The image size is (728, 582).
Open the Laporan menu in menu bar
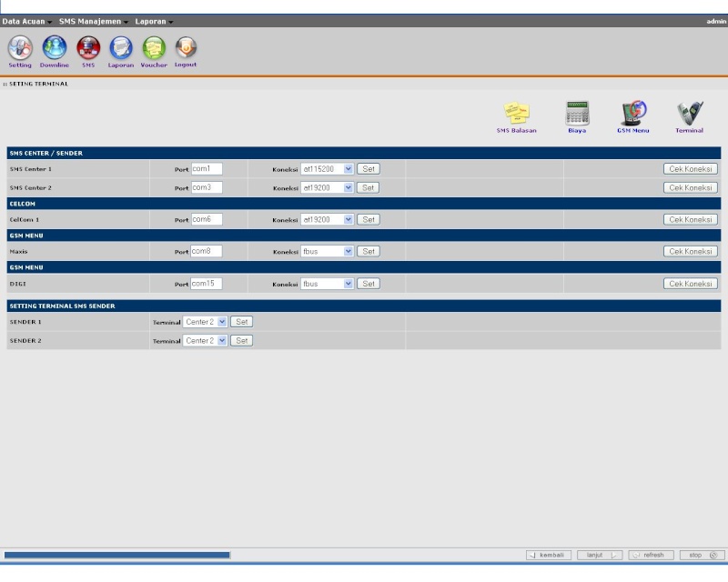pos(154,21)
